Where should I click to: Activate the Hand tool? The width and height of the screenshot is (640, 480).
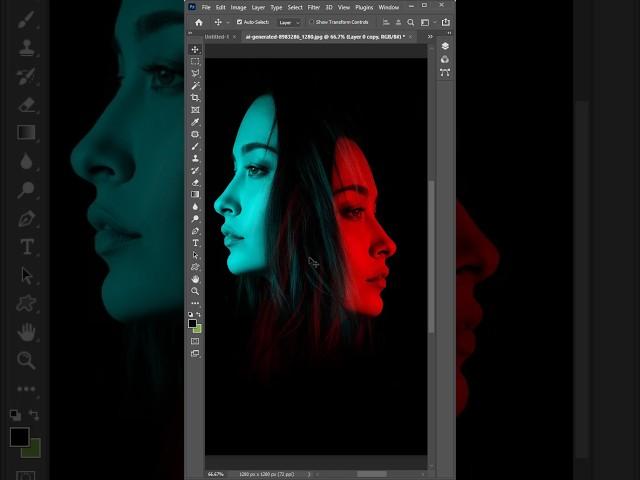coord(195,279)
